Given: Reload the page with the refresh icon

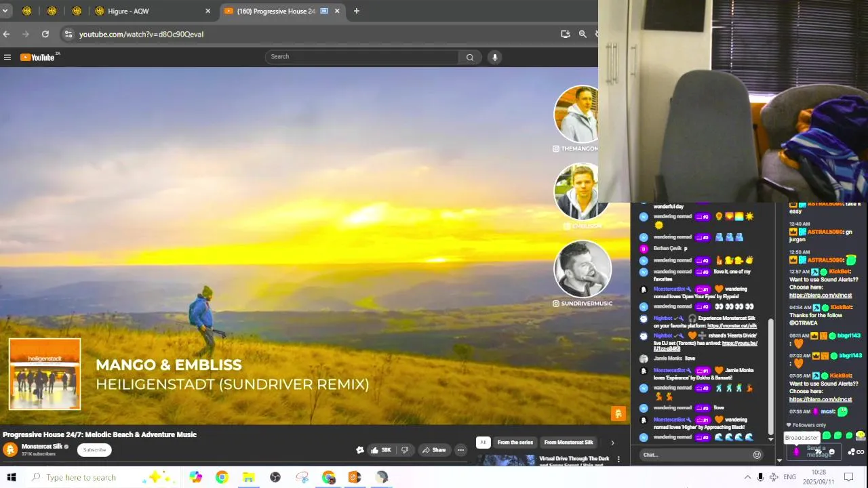Looking at the screenshot, I should coord(45,34).
